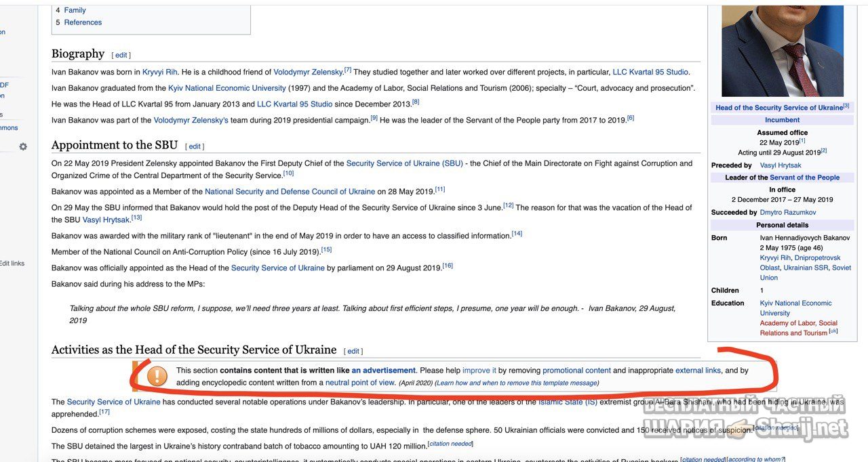The width and height of the screenshot is (868, 462).
Task: Open Security Service of Ukraine link before 'by parliament'
Action: coord(278,268)
